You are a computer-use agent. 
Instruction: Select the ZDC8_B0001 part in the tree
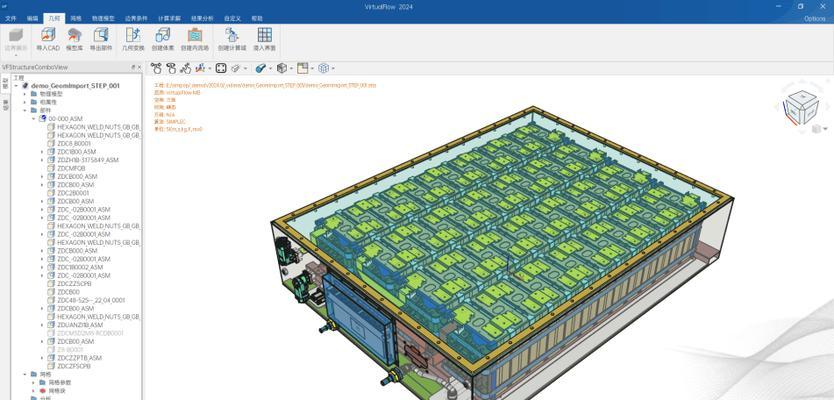pos(74,144)
